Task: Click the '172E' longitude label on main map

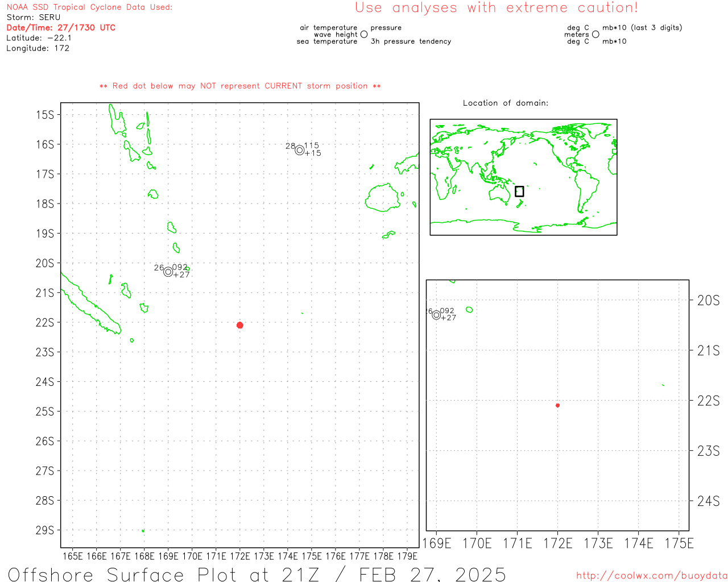Action: [240, 556]
